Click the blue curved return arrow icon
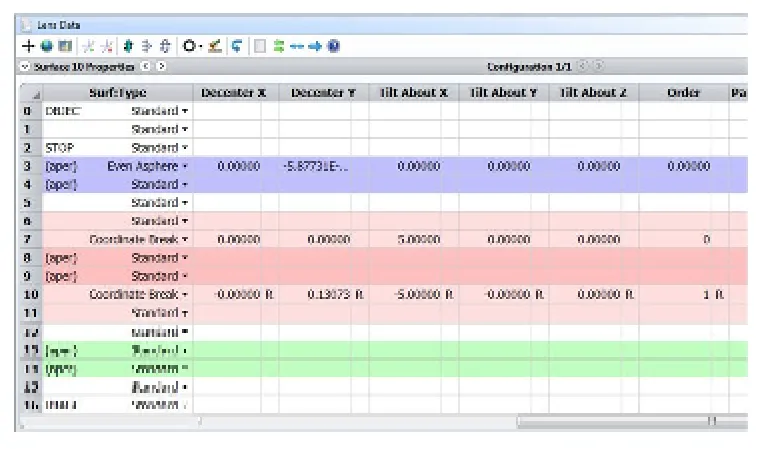This screenshot has height=449, width=777. [x=237, y=46]
